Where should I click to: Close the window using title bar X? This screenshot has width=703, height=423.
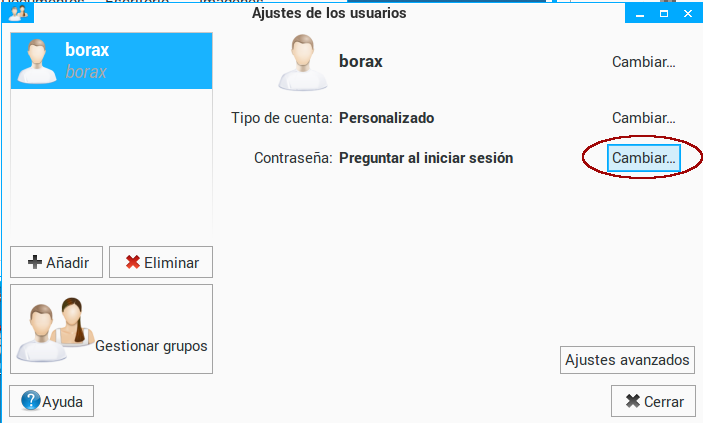(x=689, y=14)
